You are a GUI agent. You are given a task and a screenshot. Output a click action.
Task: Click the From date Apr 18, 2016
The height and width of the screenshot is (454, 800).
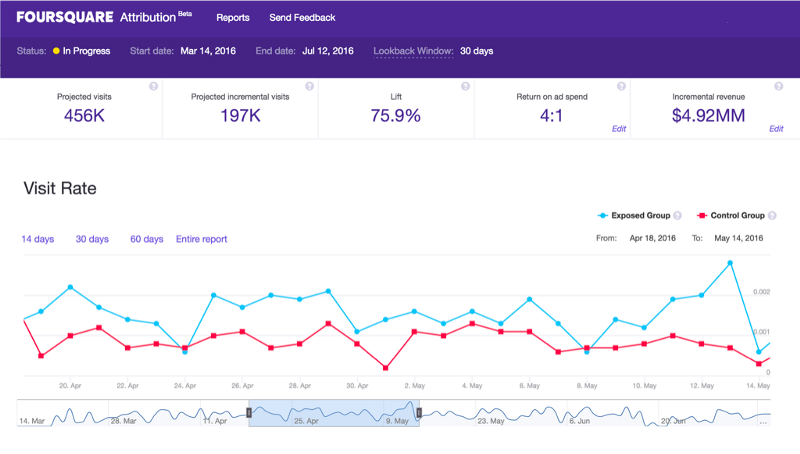[x=653, y=238]
